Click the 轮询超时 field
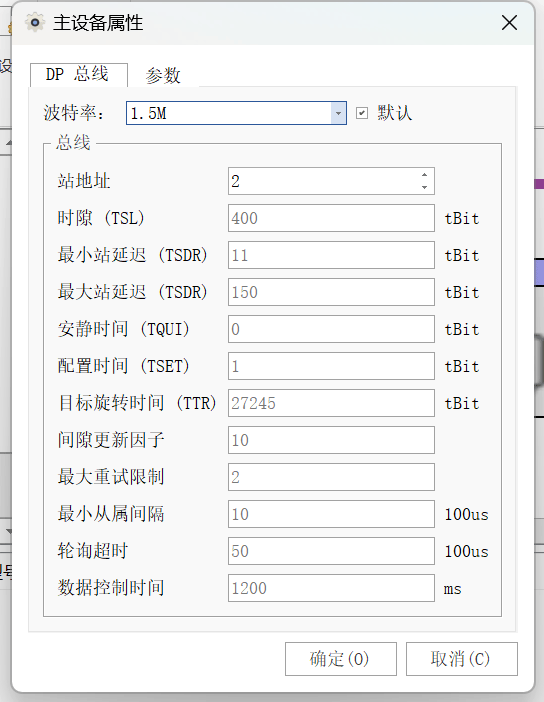Image resolution: width=544 pixels, height=702 pixels. 331,551
